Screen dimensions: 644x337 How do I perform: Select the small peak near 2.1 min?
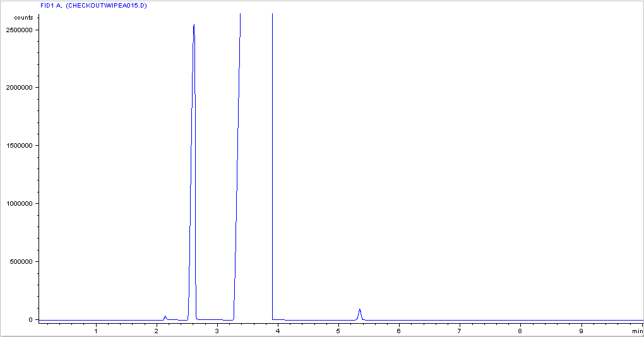coord(165,317)
